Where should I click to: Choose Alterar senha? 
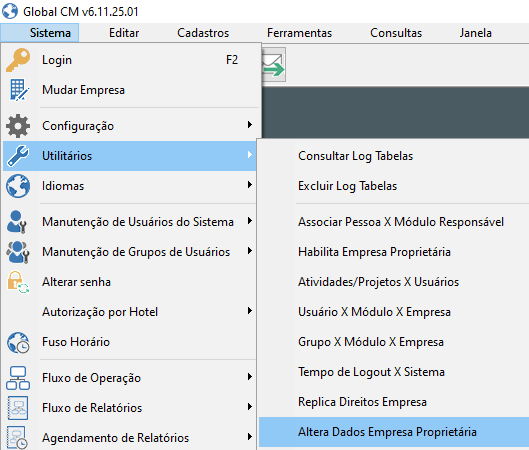point(130,282)
